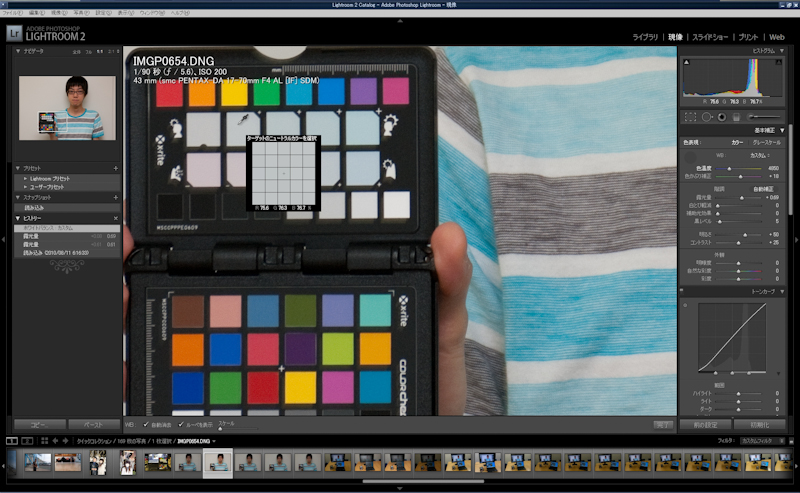Switch to main window display icon
The image size is (800, 493).
tap(12, 440)
